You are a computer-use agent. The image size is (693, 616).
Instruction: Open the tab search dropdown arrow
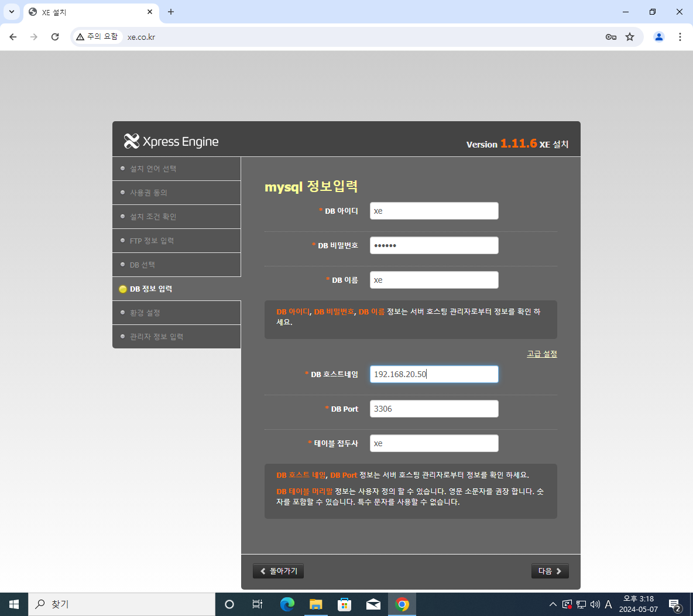tap(12, 12)
